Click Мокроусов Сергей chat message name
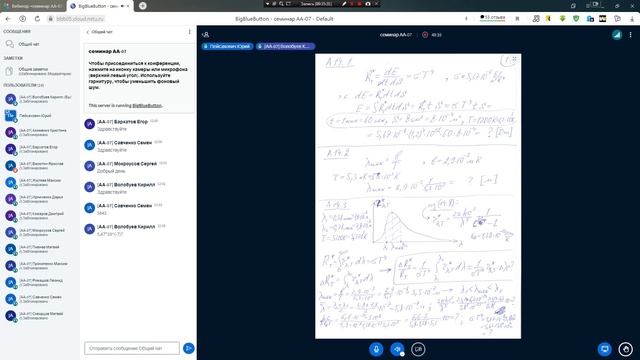 tap(127, 164)
